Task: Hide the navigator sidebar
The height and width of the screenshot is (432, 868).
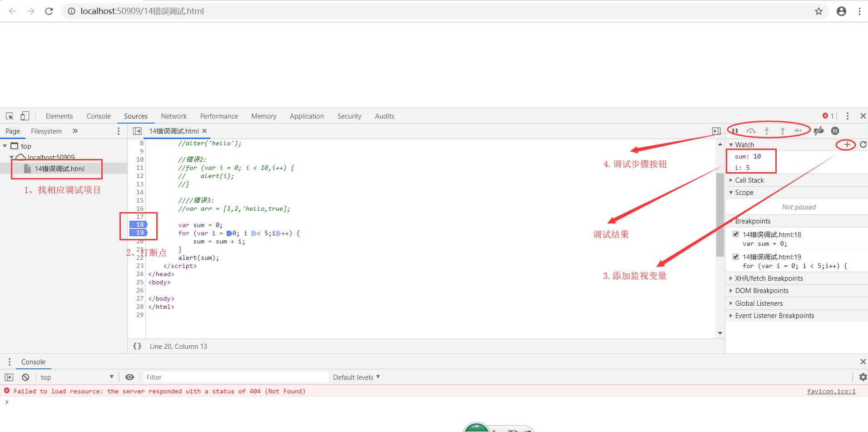Action: [137, 131]
